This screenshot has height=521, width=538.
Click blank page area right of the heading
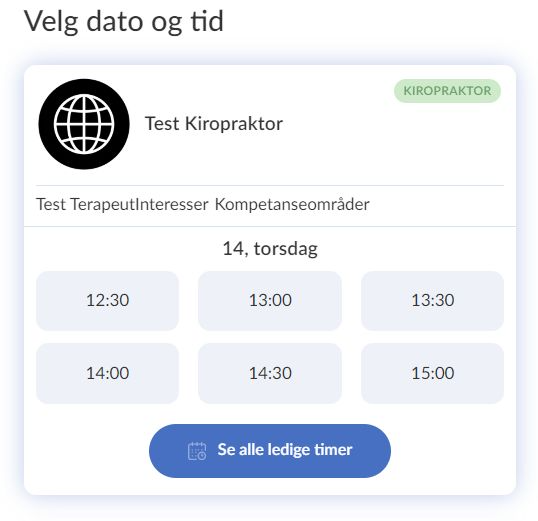pyautogui.click(x=377, y=22)
